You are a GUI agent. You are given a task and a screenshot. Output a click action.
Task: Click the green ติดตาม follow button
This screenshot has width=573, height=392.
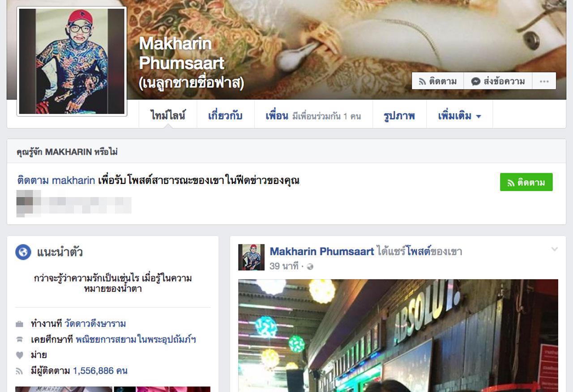point(526,182)
